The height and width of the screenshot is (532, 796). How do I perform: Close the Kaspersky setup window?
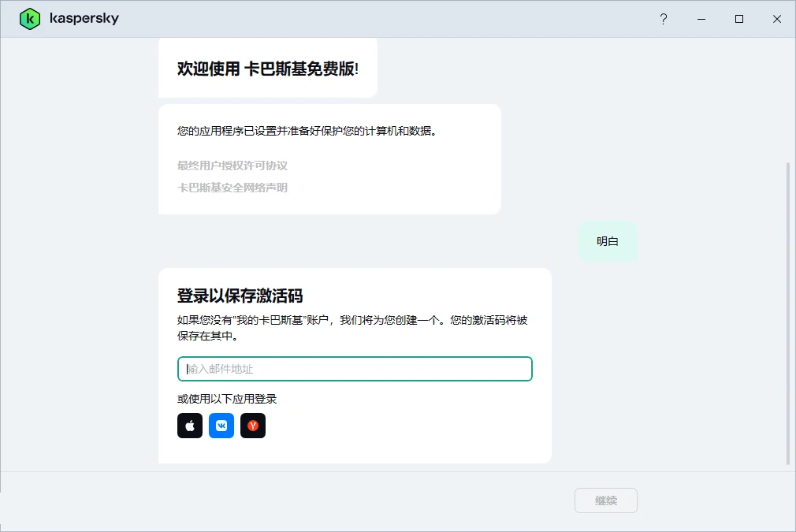tap(777, 19)
